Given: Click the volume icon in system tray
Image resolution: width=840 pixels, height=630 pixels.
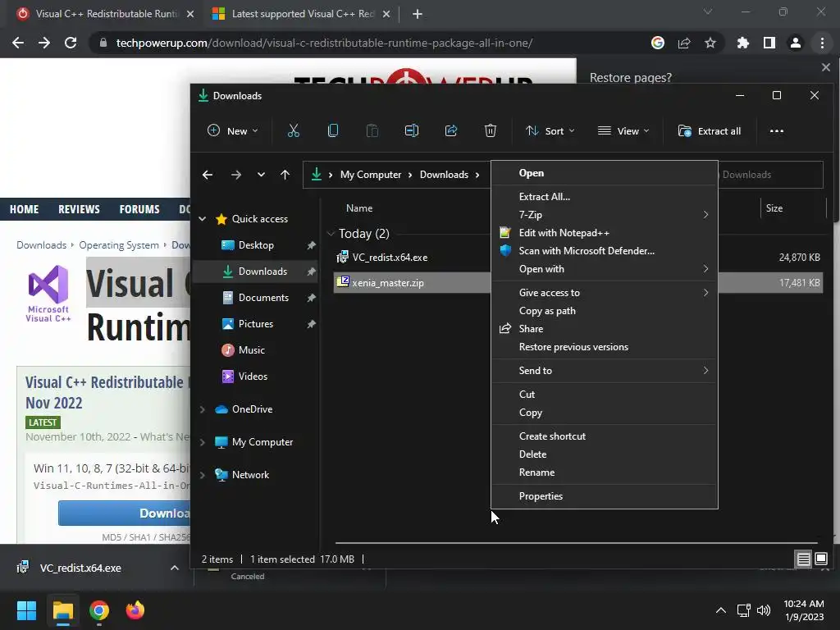Looking at the screenshot, I should [x=764, y=610].
